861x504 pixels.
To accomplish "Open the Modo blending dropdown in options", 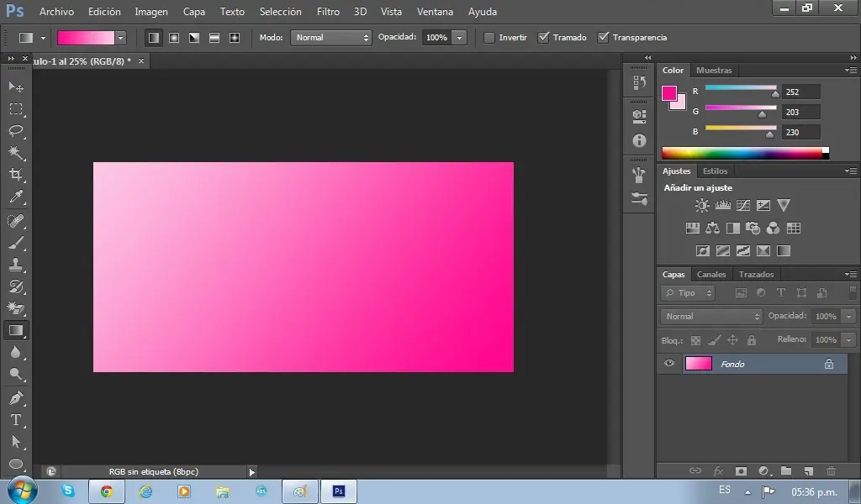I will (x=330, y=37).
